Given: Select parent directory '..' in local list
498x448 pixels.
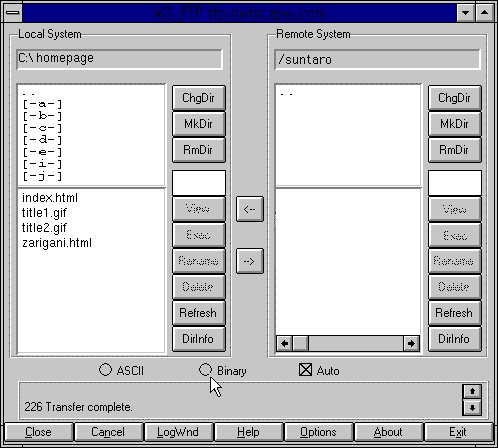Looking at the screenshot, I should coord(29,94).
